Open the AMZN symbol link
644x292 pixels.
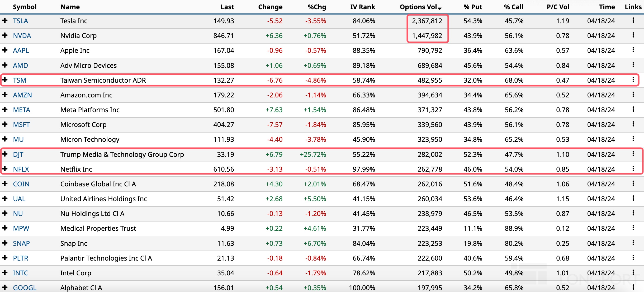(x=22, y=95)
